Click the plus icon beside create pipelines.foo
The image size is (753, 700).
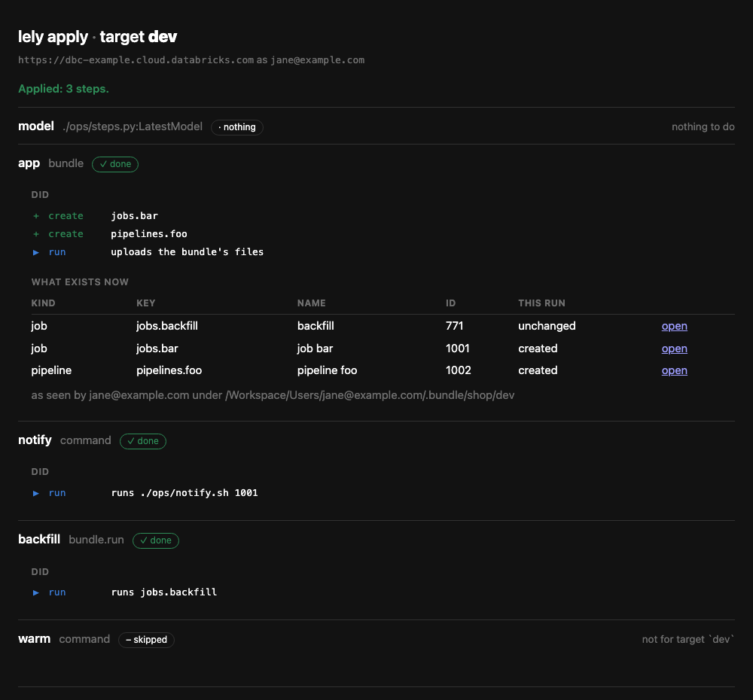tap(36, 234)
